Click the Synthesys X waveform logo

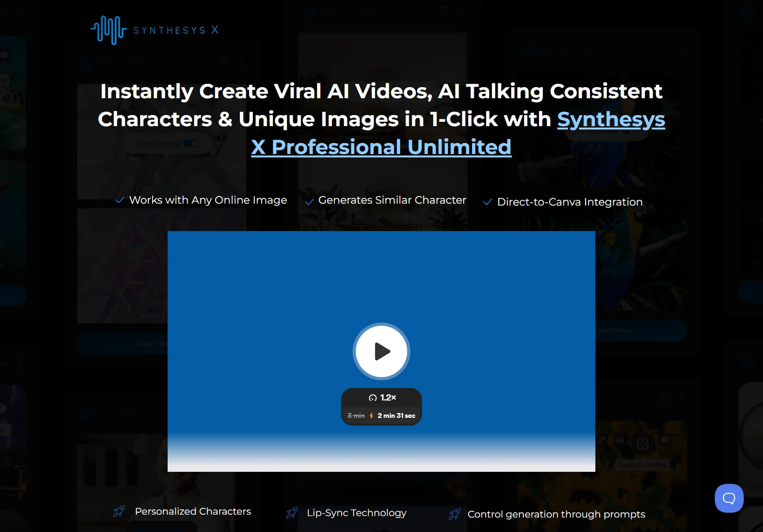coord(108,30)
